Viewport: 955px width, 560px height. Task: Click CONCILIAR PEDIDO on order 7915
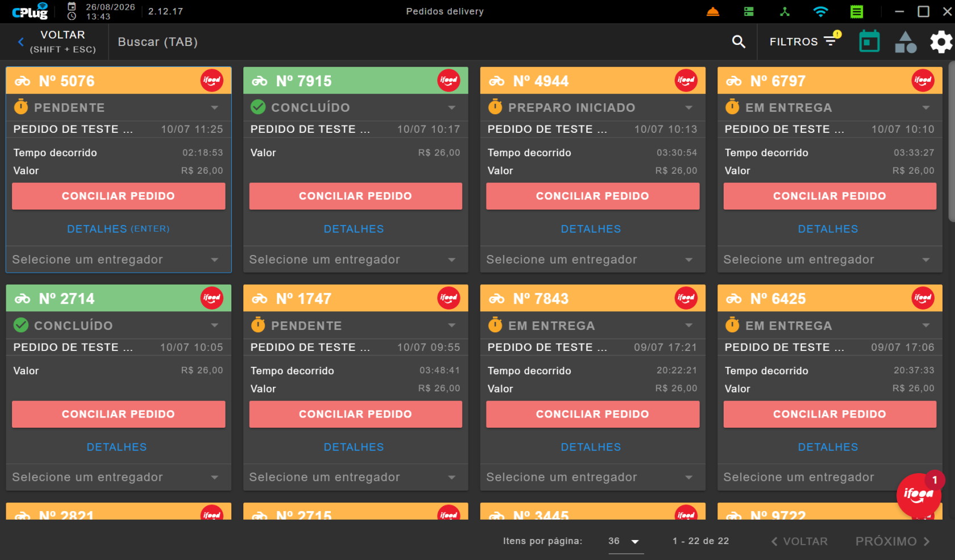355,196
